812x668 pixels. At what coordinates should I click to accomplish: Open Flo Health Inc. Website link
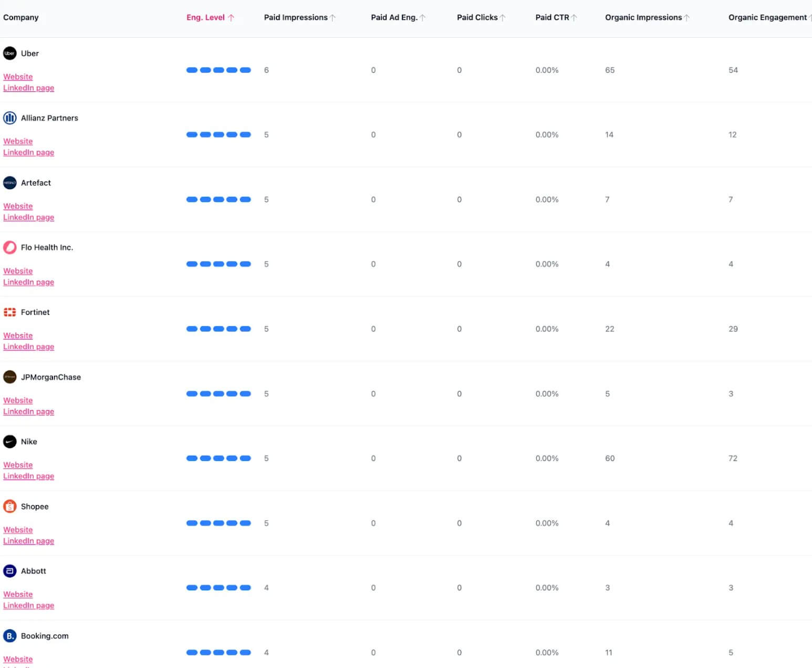tap(18, 271)
